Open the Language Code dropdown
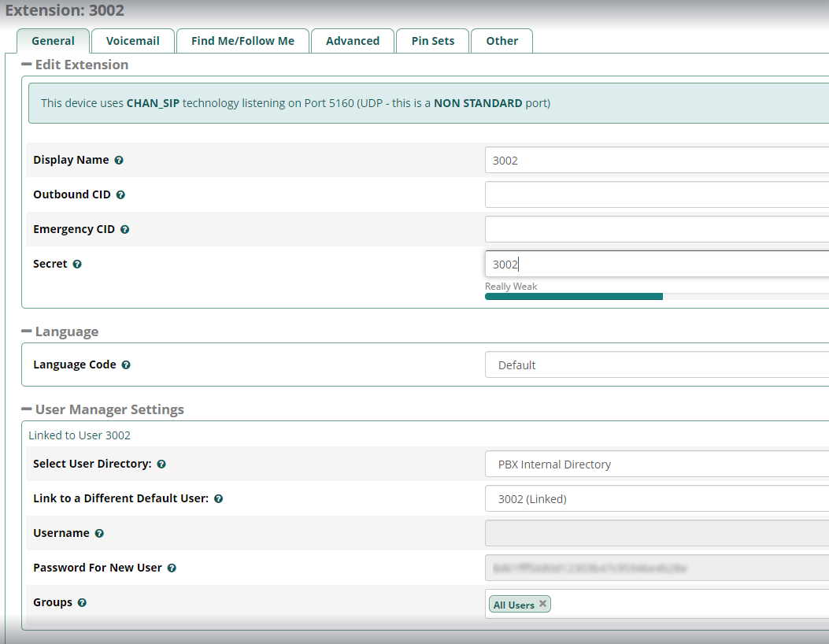The image size is (829, 644). pos(657,365)
